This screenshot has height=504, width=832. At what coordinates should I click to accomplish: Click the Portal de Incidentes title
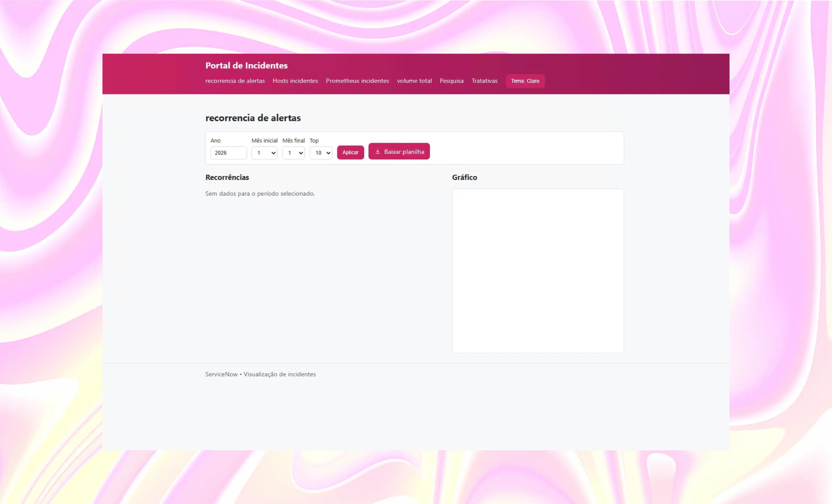click(x=246, y=65)
